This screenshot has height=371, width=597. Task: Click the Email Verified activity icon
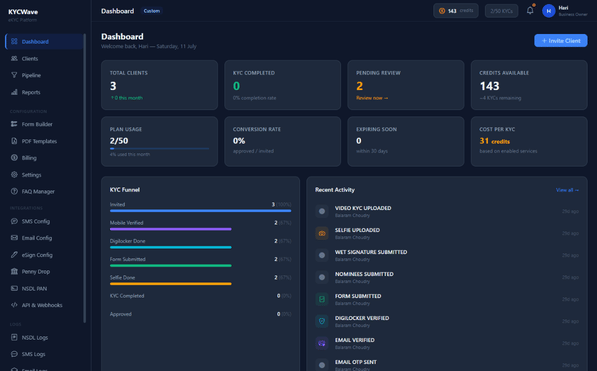(x=322, y=343)
